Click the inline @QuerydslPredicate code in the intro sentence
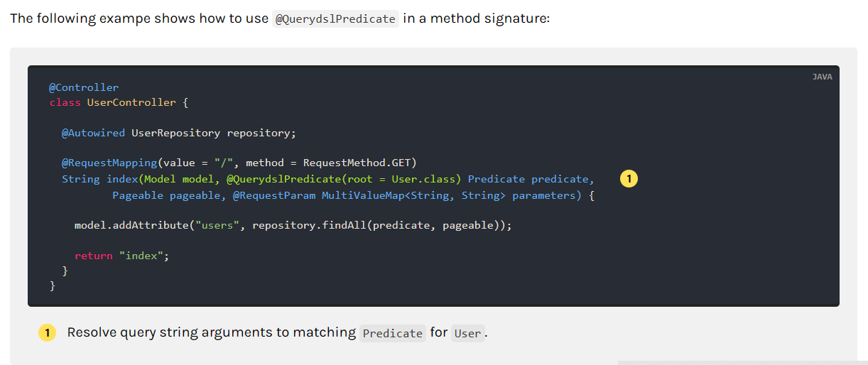Screen dimensions: 868x365 tap(335, 19)
